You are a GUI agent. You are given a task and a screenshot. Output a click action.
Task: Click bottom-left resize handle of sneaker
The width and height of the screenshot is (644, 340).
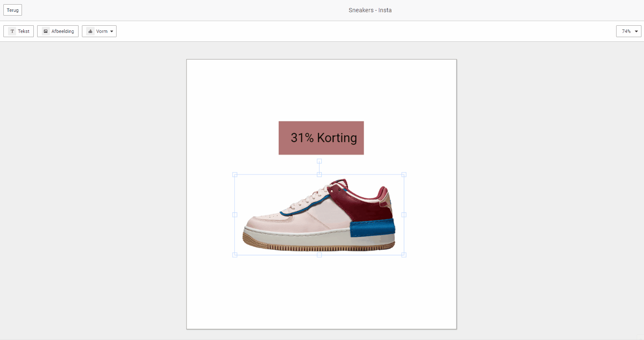click(235, 255)
